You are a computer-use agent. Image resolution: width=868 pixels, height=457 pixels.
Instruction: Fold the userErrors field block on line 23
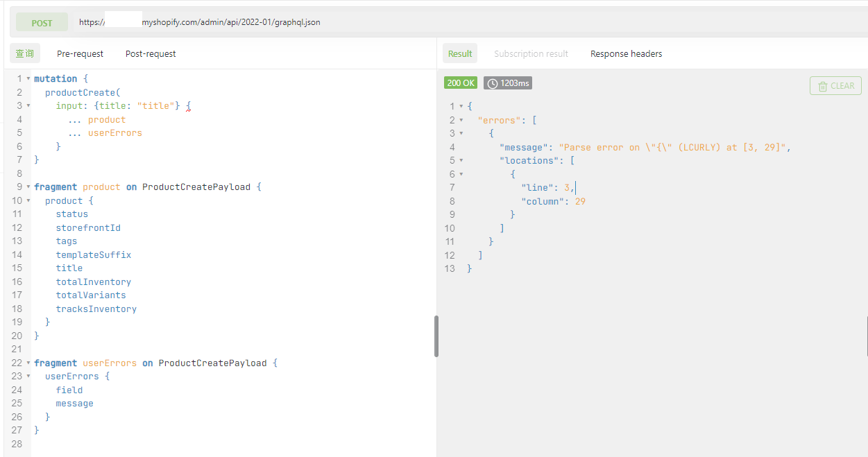coord(28,377)
